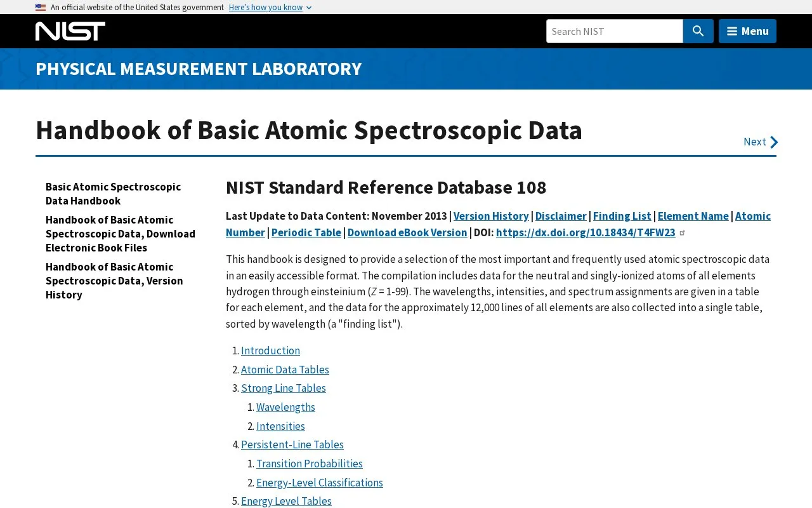Screen dimensions: 812x508
Task: Open the Intensities sub-link
Action: tap(280, 426)
